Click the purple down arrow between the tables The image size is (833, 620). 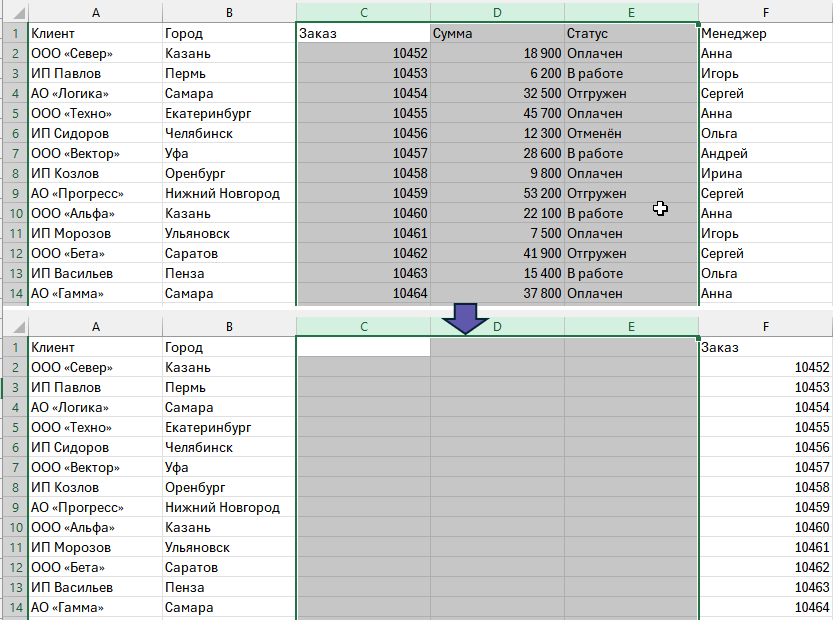point(466,319)
